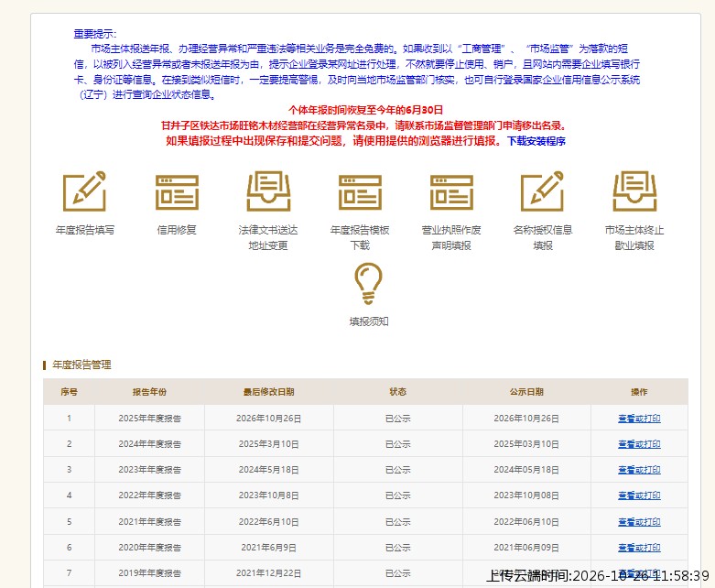This screenshot has width=715, height=588.
Task: Select the 2019年年度报告 cell
Action: [x=149, y=573]
